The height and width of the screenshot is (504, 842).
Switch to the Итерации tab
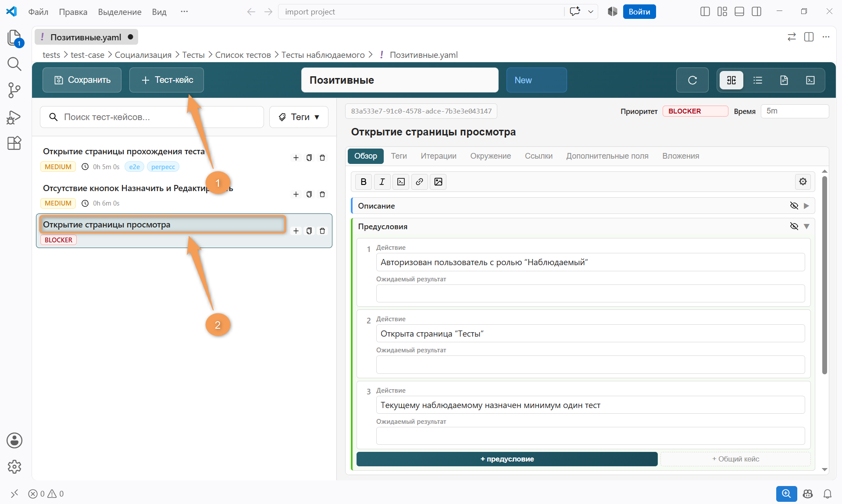[x=439, y=156]
